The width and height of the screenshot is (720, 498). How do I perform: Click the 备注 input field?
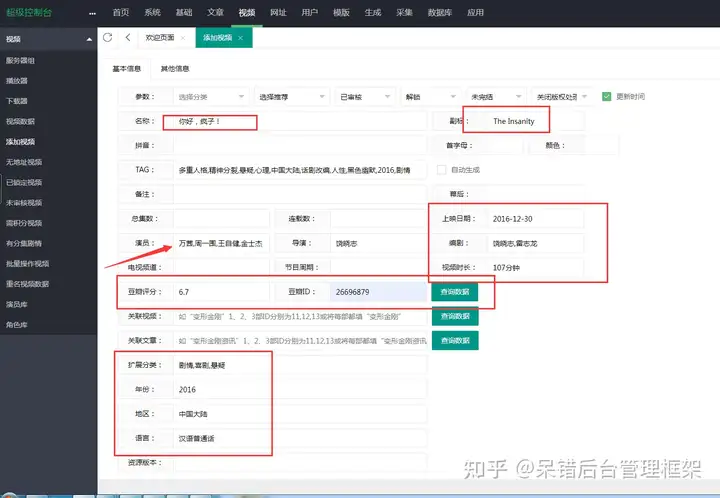(300, 194)
